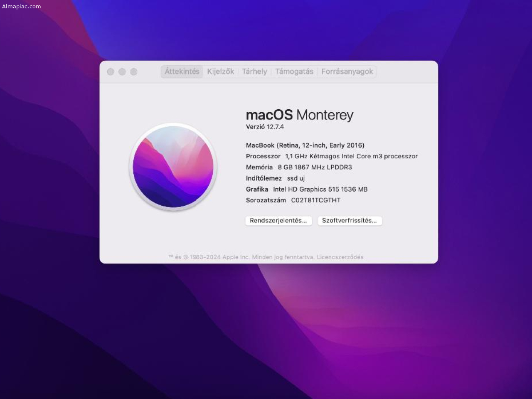This screenshot has width=532, height=399.
Task: Click the Rendszerjelentés... button
Action: click(x=278, y=221)
